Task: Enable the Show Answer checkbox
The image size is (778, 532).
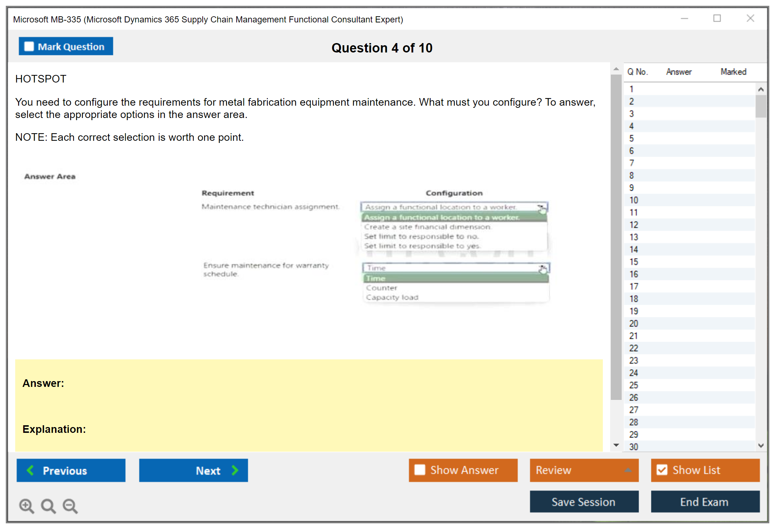Action: 420,470
